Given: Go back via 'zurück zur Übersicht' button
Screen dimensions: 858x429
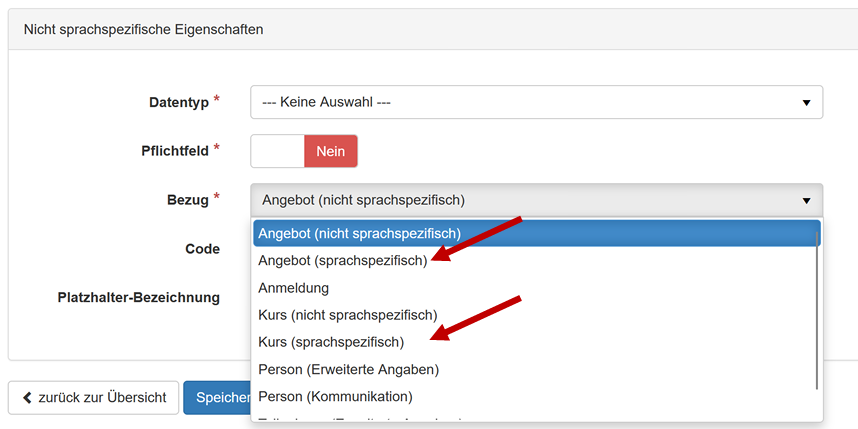Looking at the screenshot, I should coord(94,398).
